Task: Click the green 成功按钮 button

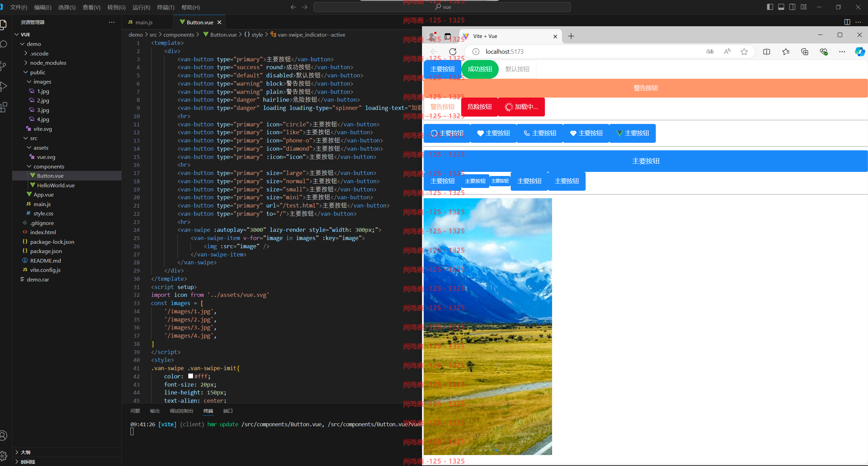Action: coord(480,69)
